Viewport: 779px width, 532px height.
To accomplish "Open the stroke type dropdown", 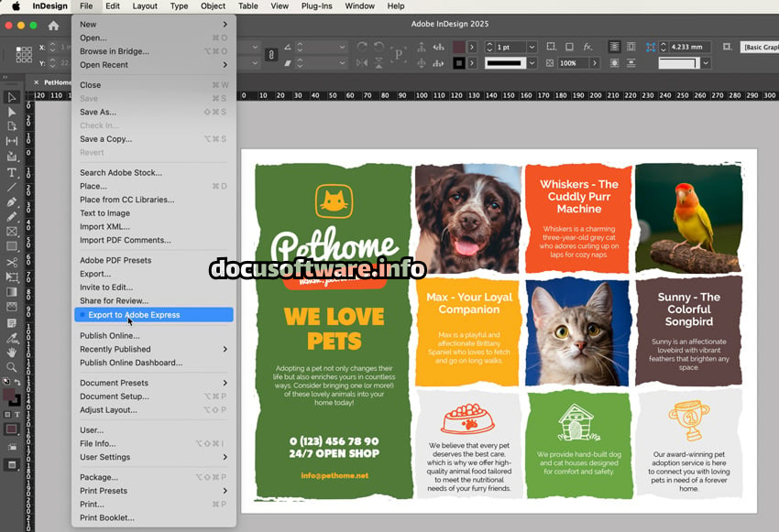I will (532, 63).
